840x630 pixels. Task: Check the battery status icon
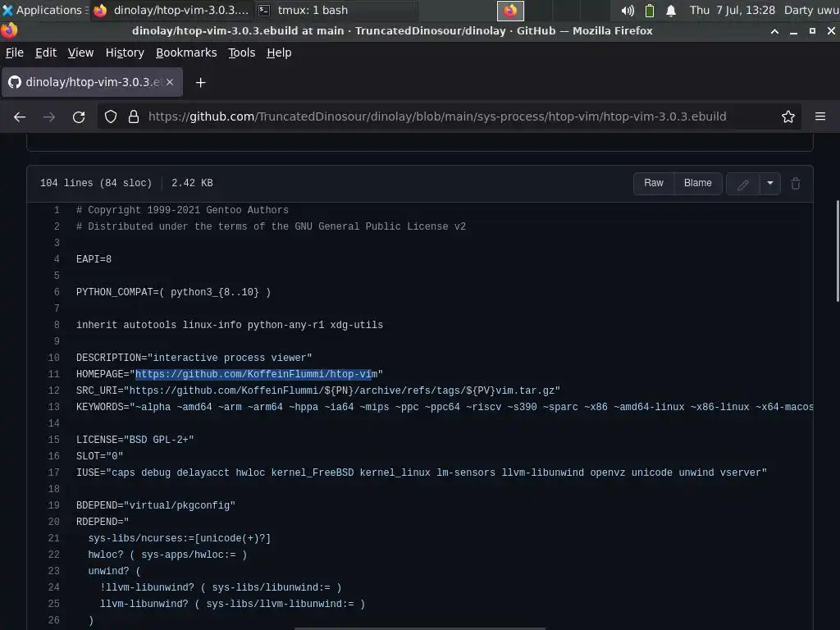click(x=650, y=10)
